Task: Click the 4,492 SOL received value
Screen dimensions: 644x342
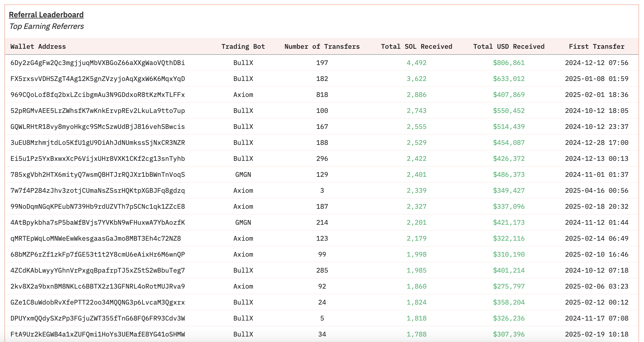Action: (x=416, y=63)
